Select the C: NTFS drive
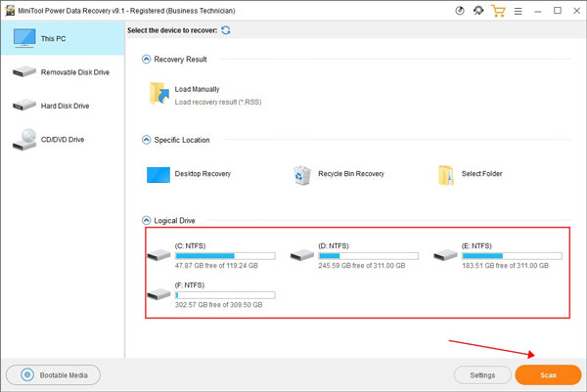The width and height of the screenshot is (587, 392). 210,255
